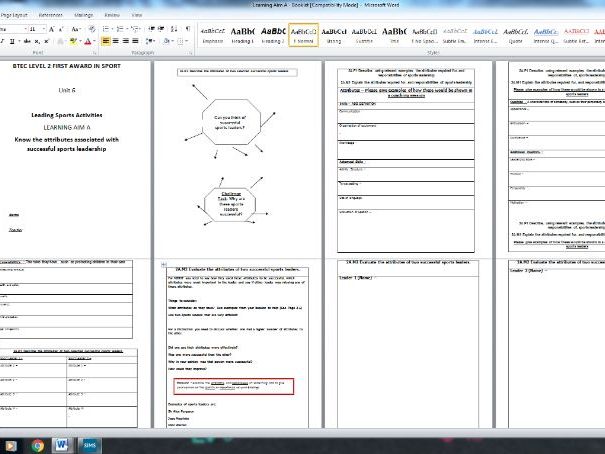Click the Multilevel List icon
The height and width of the screenshot is (454, 605).
coord(135,29)
